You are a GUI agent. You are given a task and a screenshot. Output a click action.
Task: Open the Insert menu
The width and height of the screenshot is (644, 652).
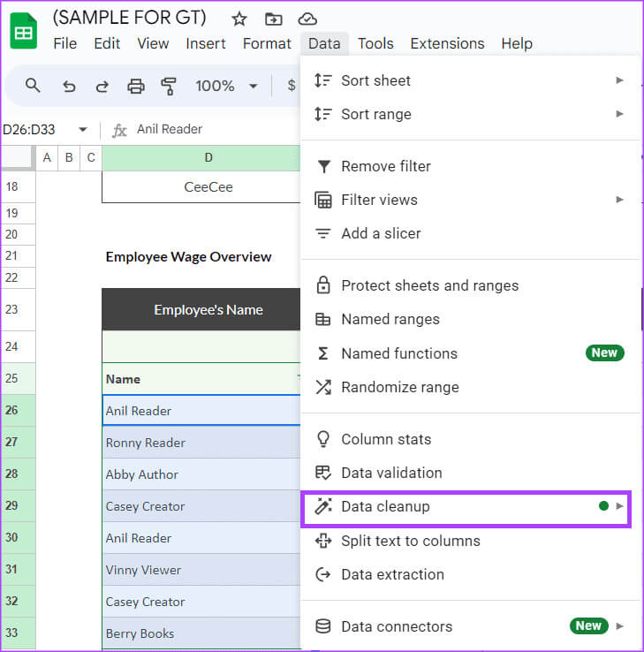click(x=205, y=43)
